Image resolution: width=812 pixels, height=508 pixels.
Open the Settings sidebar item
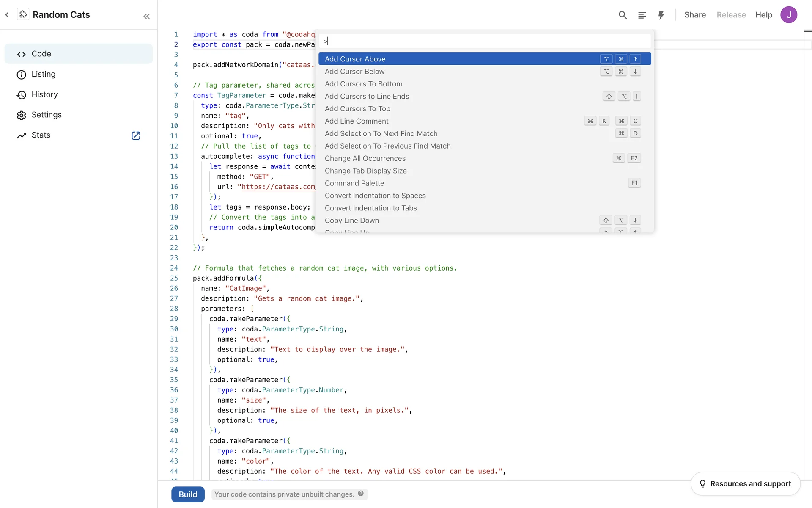(x=47, y=115)
